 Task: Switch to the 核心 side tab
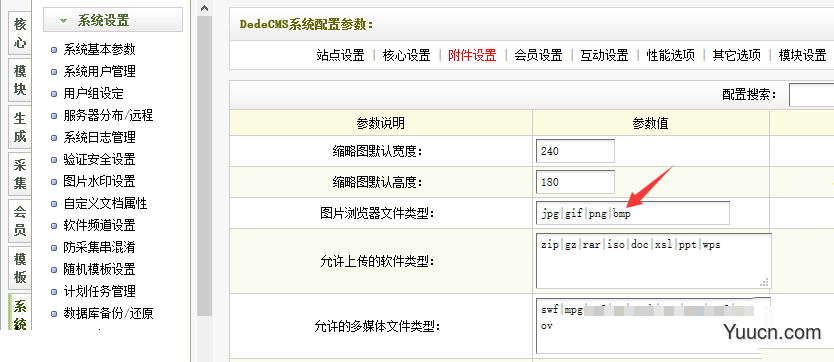pyautogui.click(x=20, y=33)
